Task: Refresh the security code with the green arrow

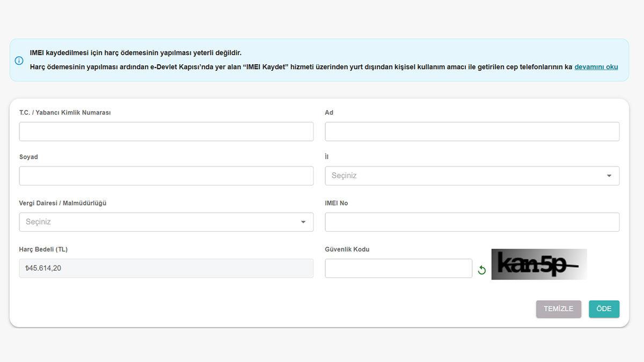Action: (x=482, y=270)
